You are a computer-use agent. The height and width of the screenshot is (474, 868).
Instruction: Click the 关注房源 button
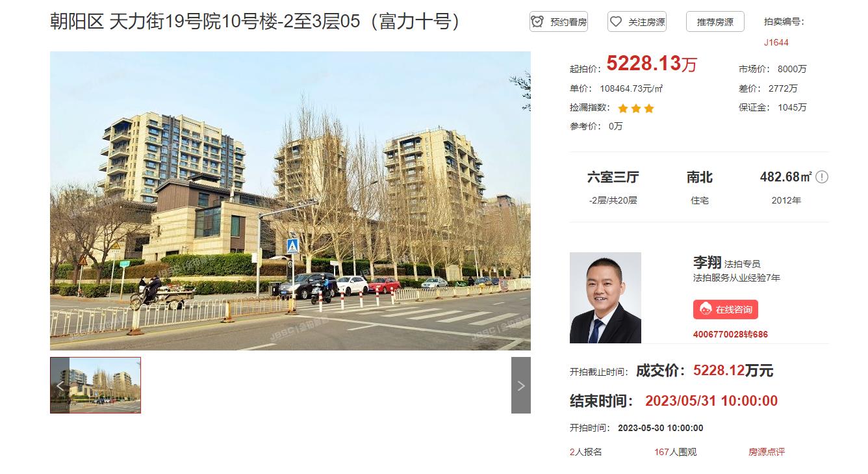[637, 21]
